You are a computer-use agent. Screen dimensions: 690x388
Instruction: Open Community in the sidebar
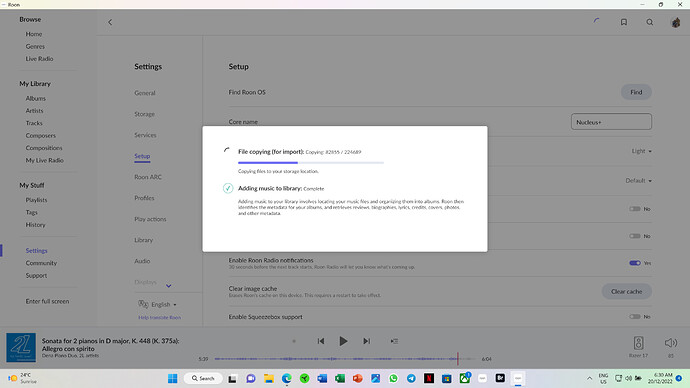pos(41,263)
